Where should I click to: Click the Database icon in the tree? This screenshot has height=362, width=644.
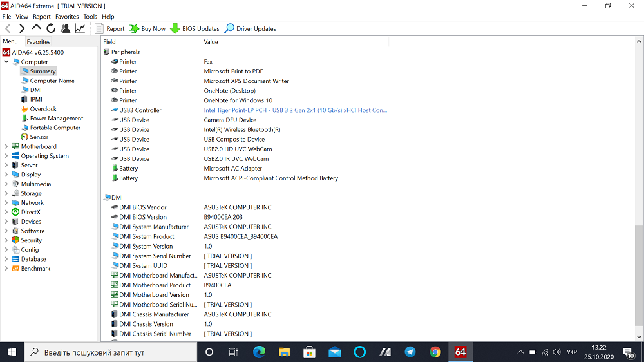pyautogui.click(x=15, y=259)
